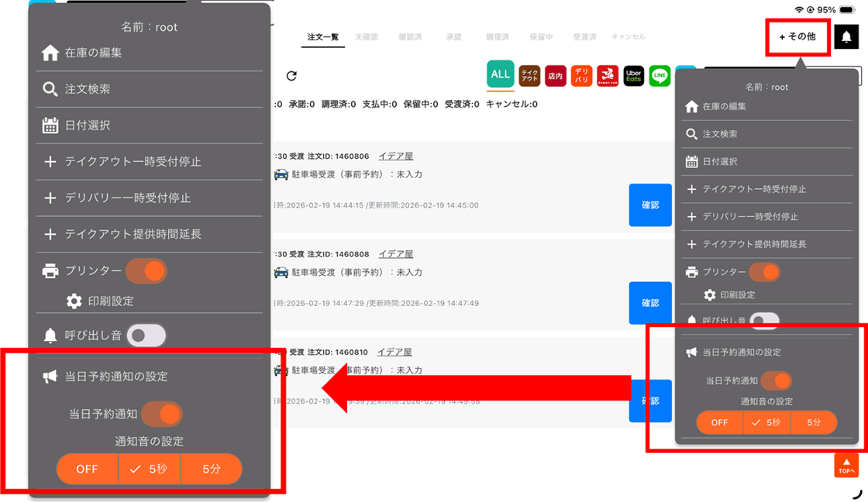The height and width of the screenshot is (502, 868).
Task: Filter orders by the Uber Eats icon
Action: tap(633, 75)
